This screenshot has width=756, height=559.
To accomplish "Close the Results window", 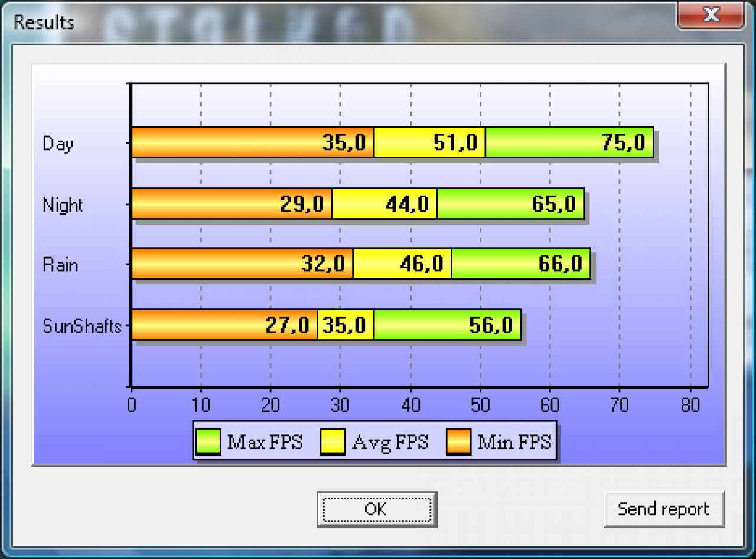I will click(711, 15).
